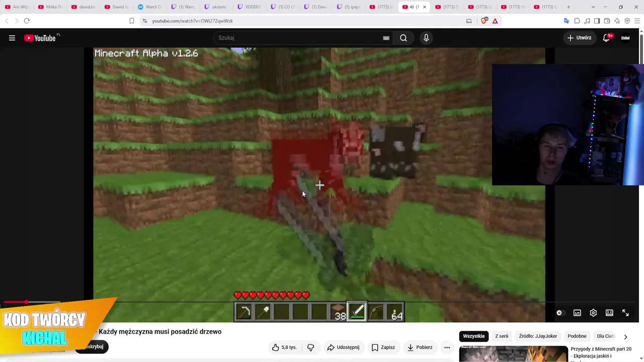
Task: Click the Pobierz download button
Action: (420, 347)
